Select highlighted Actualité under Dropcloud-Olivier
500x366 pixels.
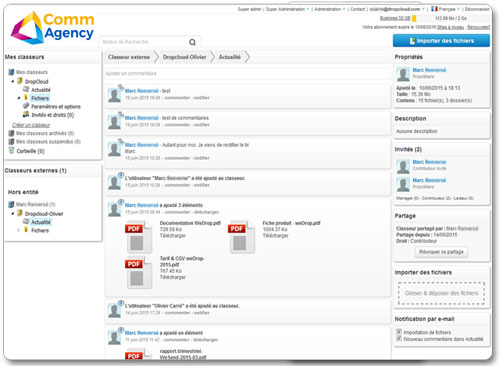pyautogui.click(x=41, y=222)
